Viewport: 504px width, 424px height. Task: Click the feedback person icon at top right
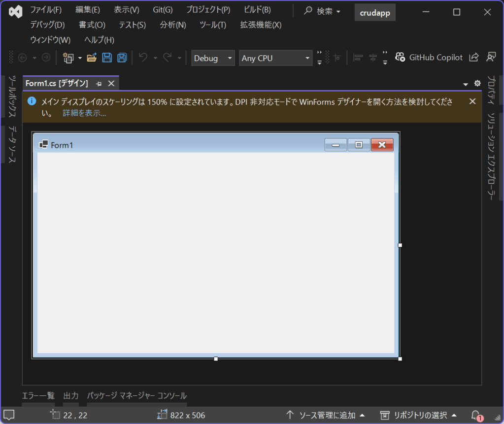pos(491,58)
